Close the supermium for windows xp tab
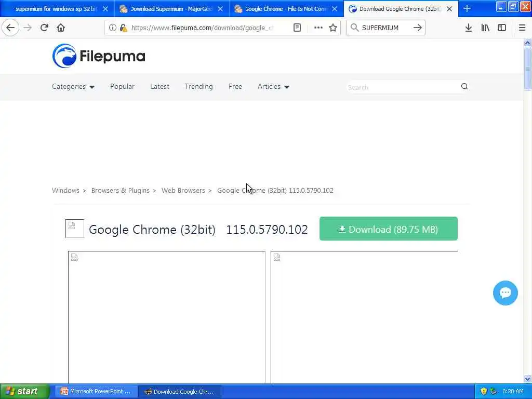Viewport: 532px width, 399px height. pyautogui.click(x=105, y=9)
